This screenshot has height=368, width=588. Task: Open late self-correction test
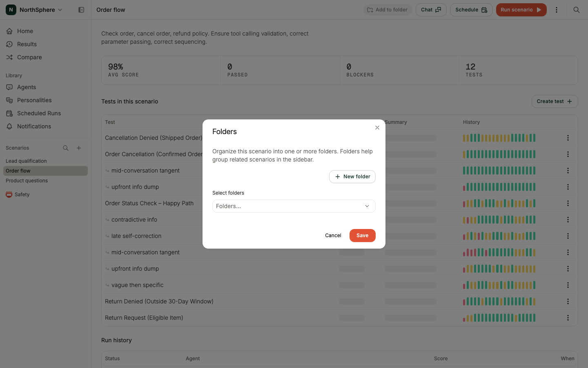(136, 236)
